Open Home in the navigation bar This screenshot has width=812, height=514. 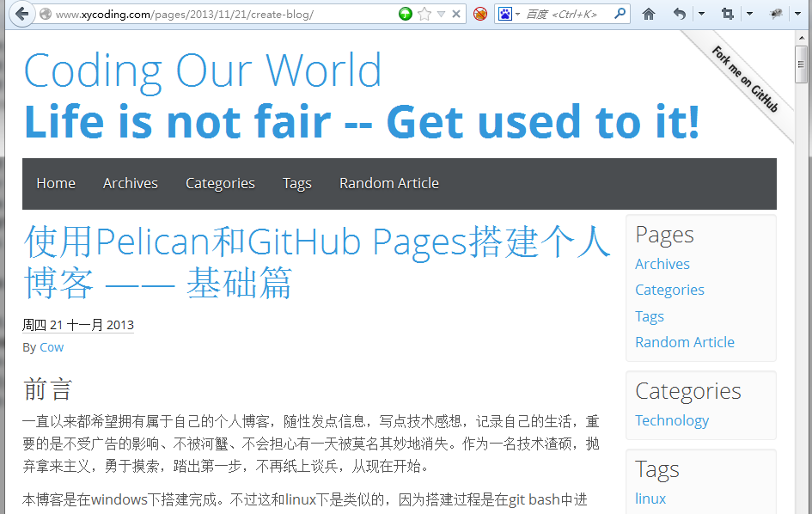point(56,183)
